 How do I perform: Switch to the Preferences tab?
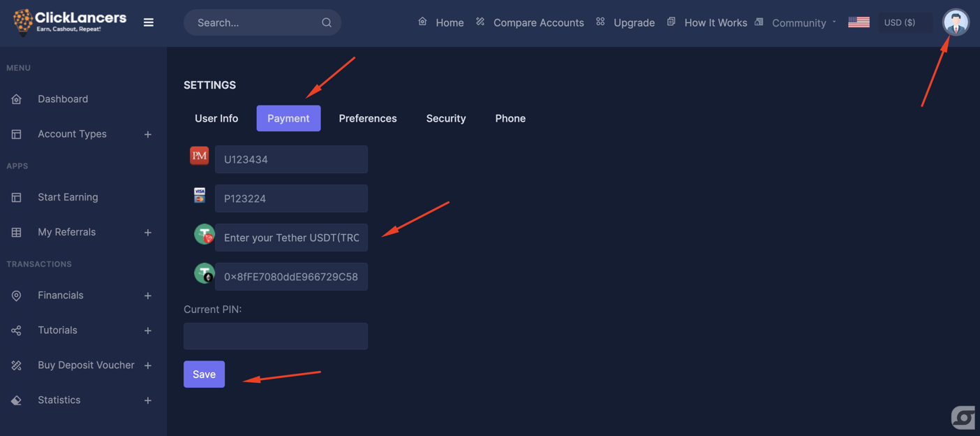[367, 118]
